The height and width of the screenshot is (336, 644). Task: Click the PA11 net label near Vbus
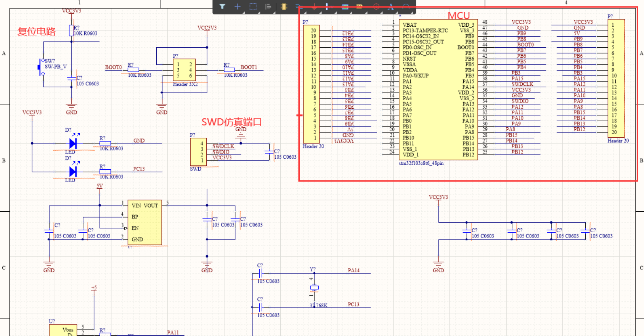(x=173, y=333)
